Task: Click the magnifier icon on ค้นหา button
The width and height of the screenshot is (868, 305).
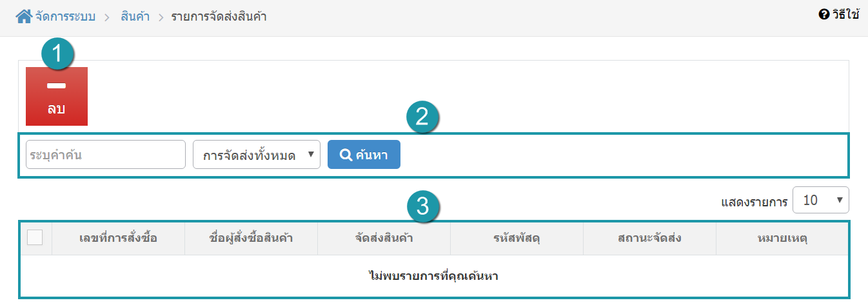Action: click(x=346, y=155)
